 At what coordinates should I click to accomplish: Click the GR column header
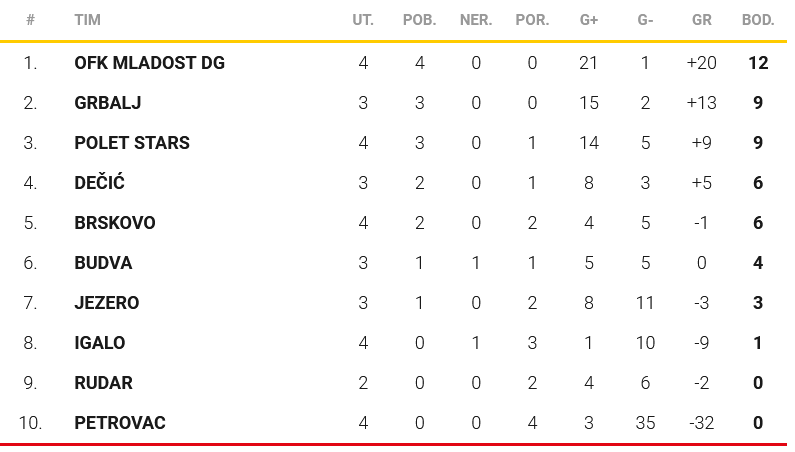(x=701, y=20)
